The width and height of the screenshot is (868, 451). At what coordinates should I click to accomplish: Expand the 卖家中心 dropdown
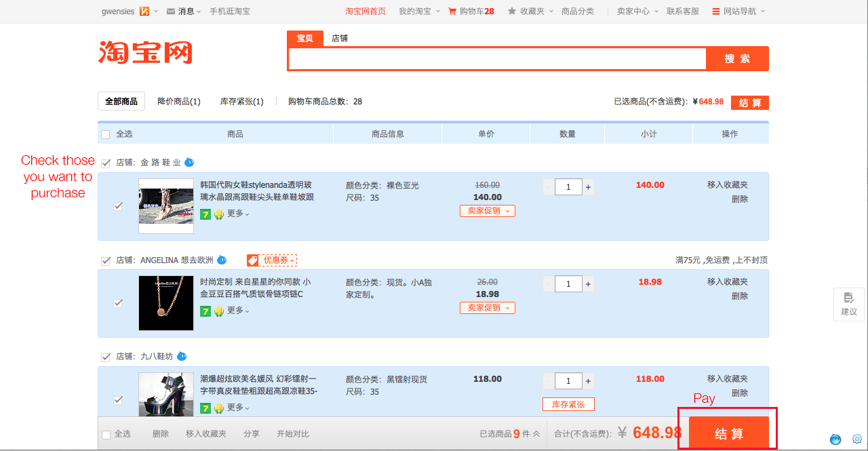[656, 12]
